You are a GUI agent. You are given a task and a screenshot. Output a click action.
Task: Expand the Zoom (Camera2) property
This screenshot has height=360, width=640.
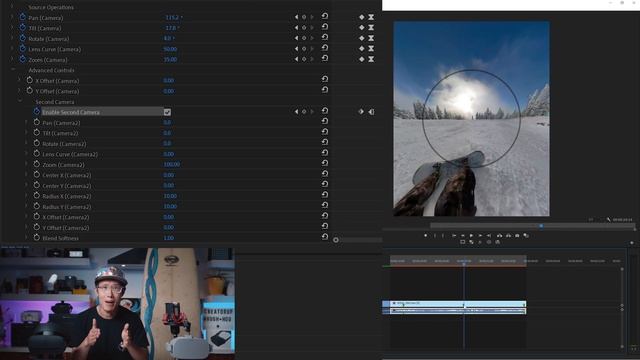coord(27,164)
